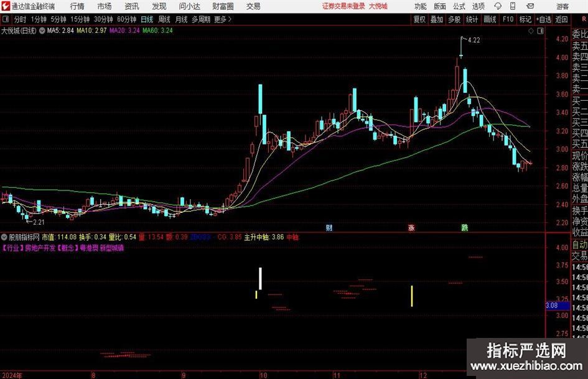Click the 粤港澳 concept label
The image size is (588, 379).
click(x=89, y=248)
